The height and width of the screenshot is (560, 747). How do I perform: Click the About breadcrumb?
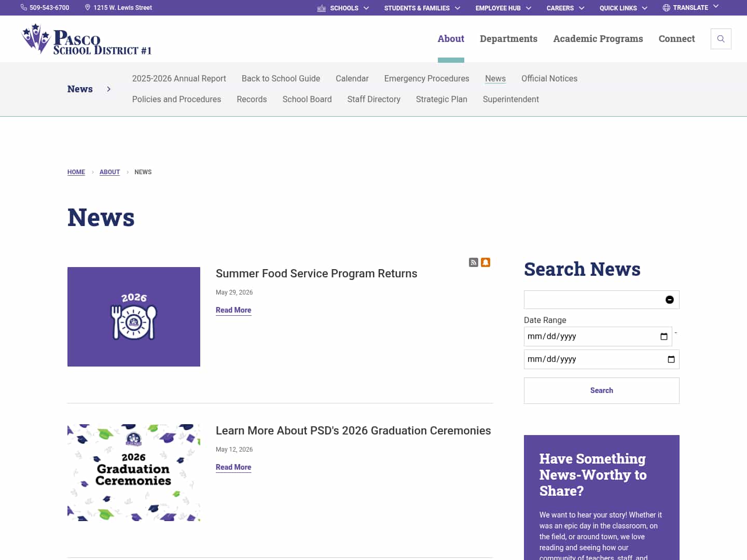[109, 172]
